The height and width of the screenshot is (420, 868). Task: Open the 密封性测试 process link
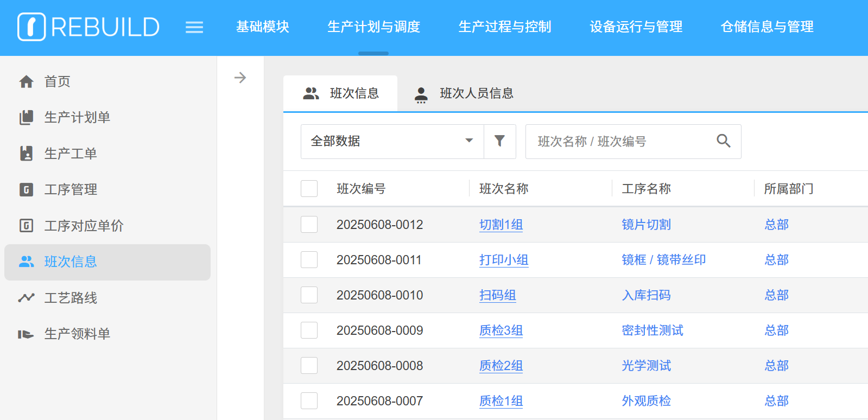click(x=652, y=330)
